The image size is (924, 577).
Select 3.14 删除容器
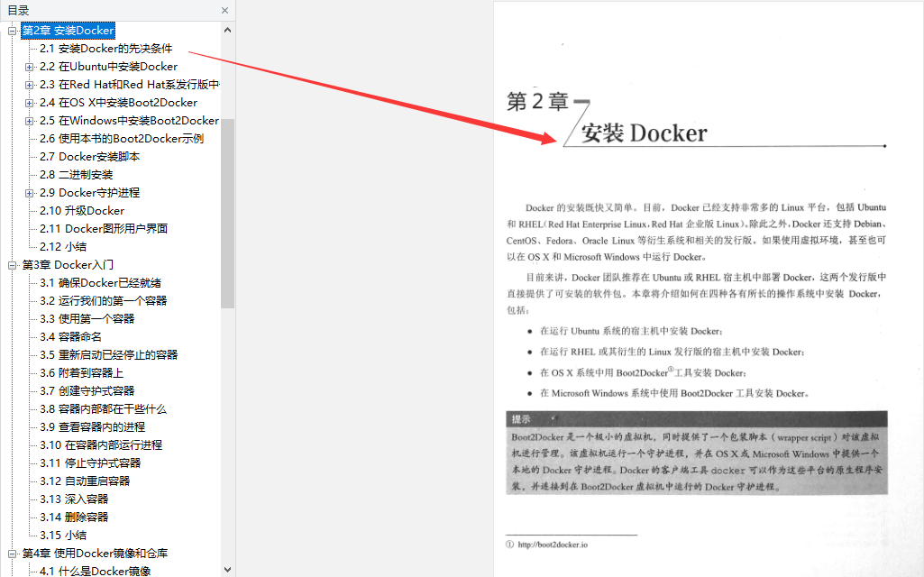click(74, 517)
